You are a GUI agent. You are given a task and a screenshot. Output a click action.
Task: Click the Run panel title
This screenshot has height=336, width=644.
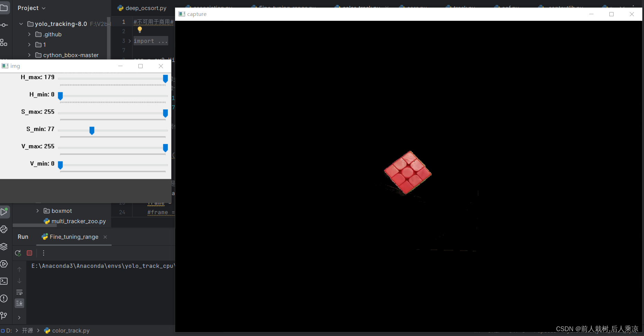point(23,237)
